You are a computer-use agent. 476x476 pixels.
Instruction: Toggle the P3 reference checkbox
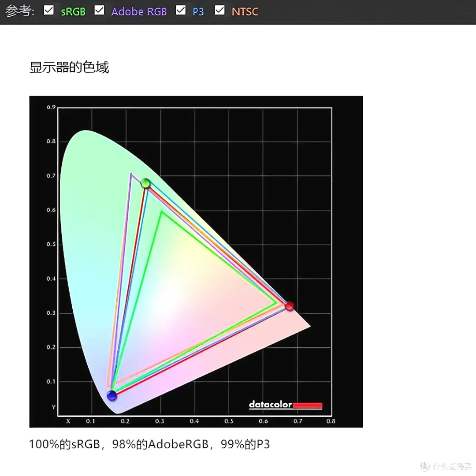[x=181, y=10]
